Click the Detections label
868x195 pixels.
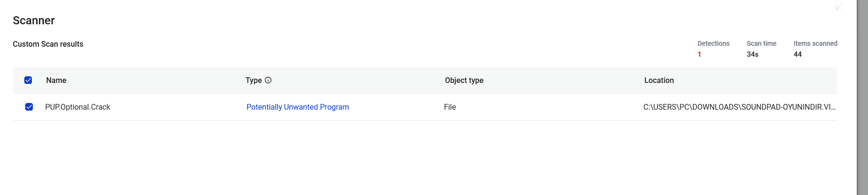[713, 43]
